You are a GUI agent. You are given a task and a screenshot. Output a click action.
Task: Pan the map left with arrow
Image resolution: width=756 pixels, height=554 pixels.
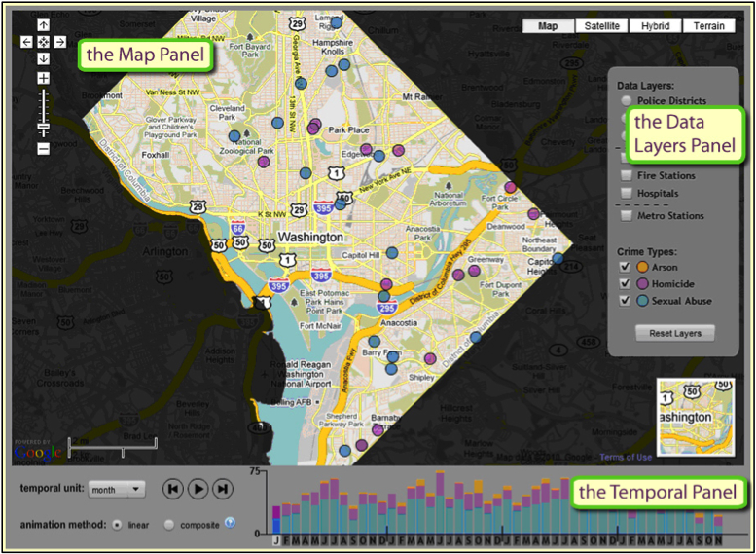26,41
